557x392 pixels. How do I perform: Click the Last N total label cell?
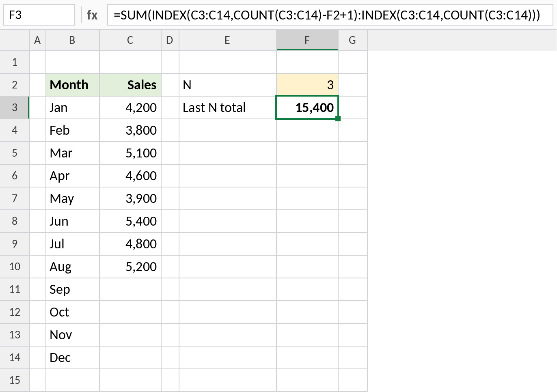tap(228, 108)
